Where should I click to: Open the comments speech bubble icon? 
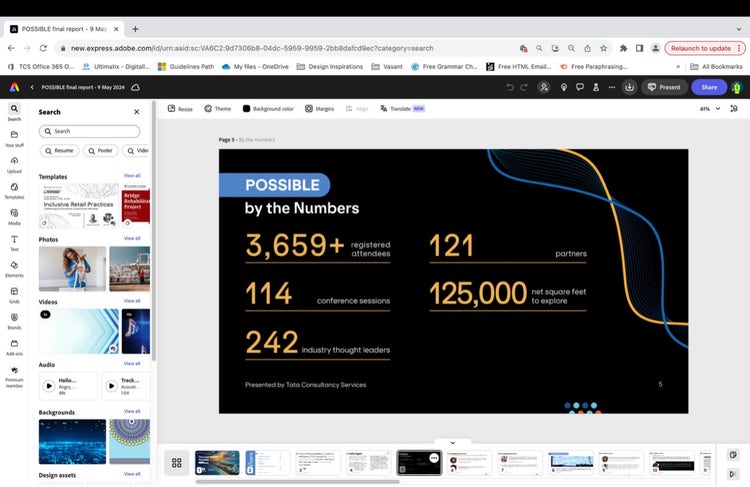[x=580, y=87]
